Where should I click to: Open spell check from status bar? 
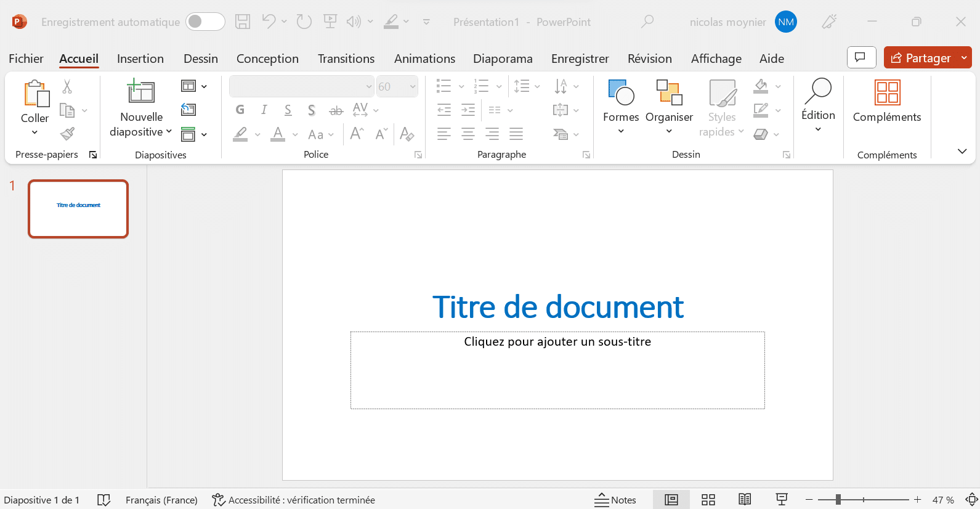104,500
